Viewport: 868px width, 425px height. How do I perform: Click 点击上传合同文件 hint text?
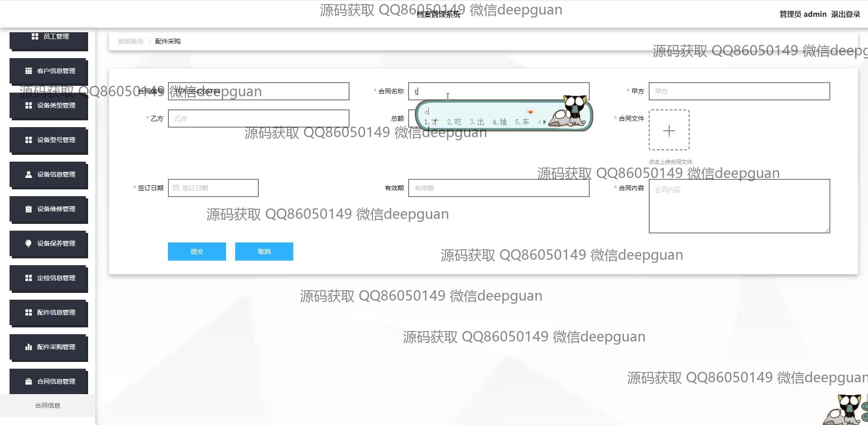(x=671, y=162)
